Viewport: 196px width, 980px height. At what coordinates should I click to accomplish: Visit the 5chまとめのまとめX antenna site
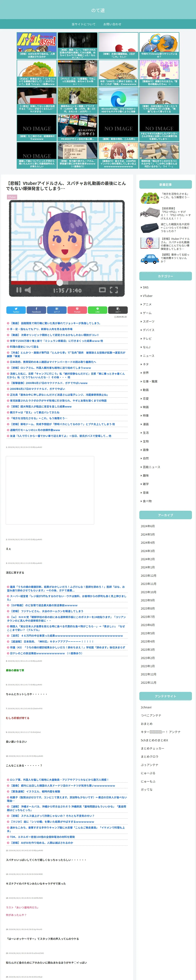tap(154, 740)
